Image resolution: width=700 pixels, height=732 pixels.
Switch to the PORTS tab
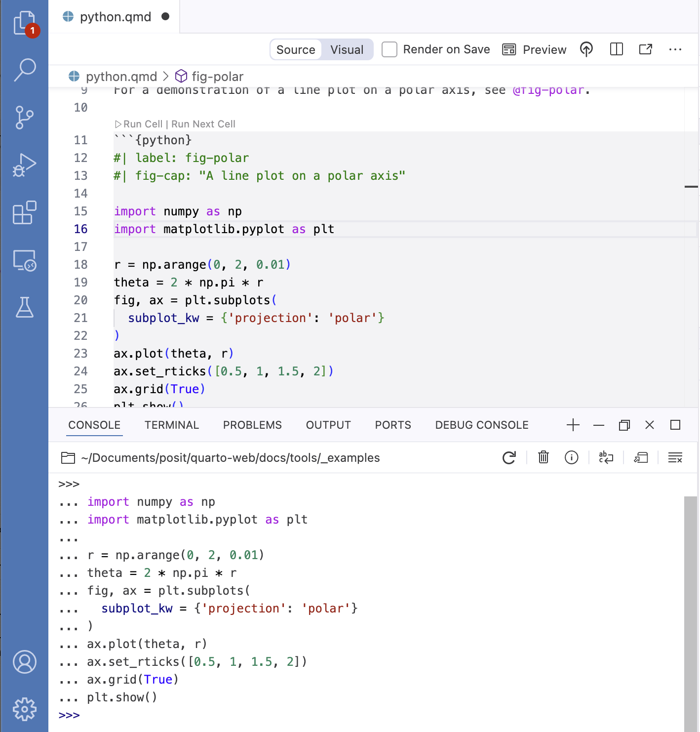pos(393,425)
